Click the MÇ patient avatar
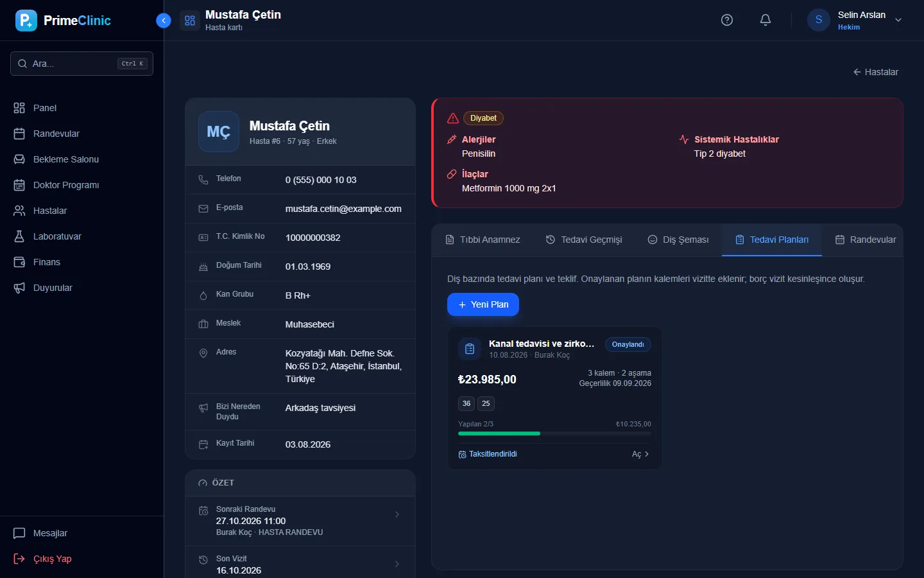 tap(219, 132)
